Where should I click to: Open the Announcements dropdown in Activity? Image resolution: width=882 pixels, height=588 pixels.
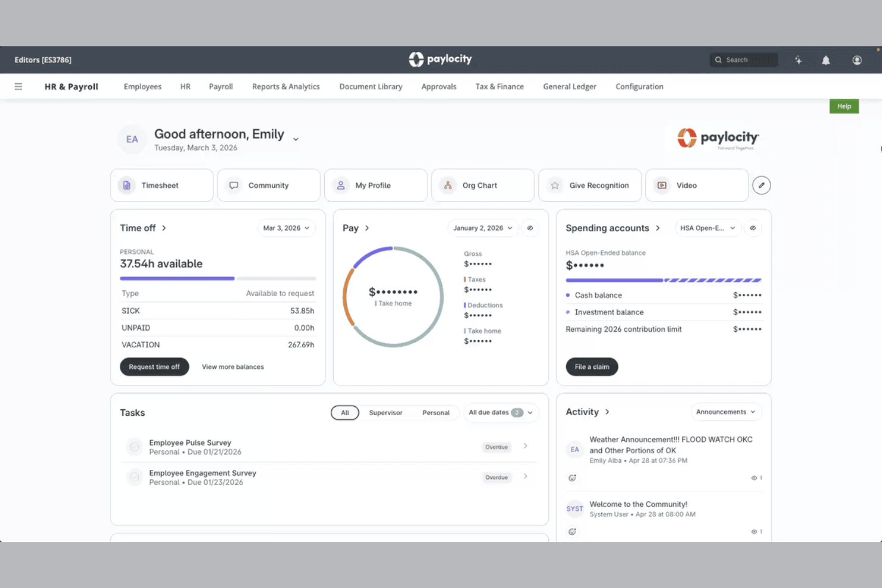coord(726,412)
